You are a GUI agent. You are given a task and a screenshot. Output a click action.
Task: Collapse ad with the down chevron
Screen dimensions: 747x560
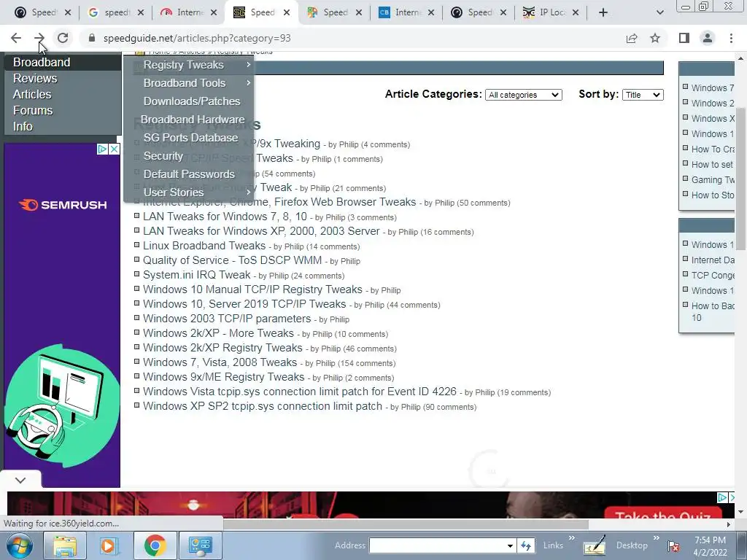pyautogui.click(x=20, y=480)
